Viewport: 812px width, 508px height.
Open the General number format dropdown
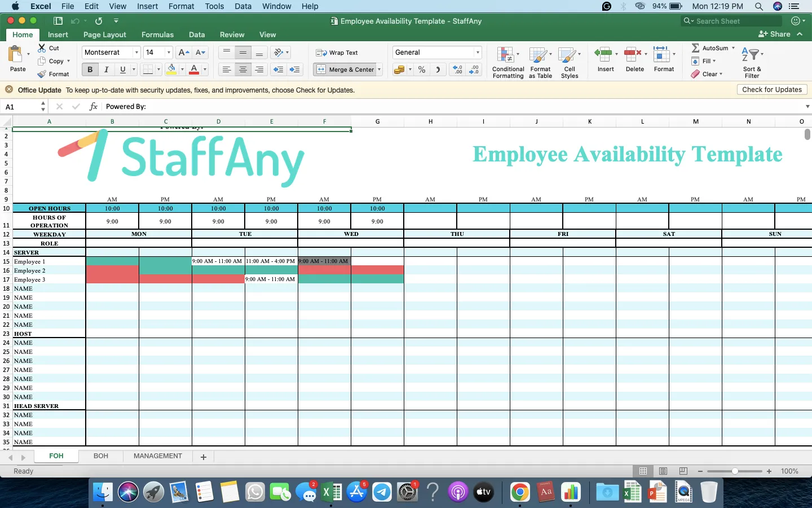[x=478, y=52]
